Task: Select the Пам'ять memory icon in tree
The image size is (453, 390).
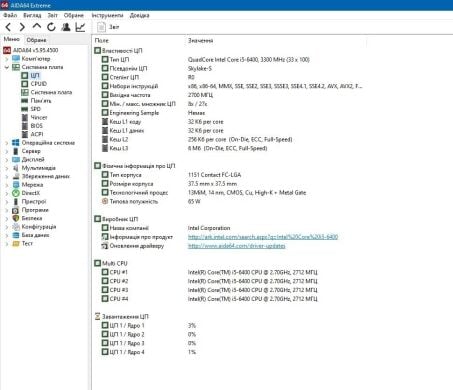Action: (x=25, y=100)
